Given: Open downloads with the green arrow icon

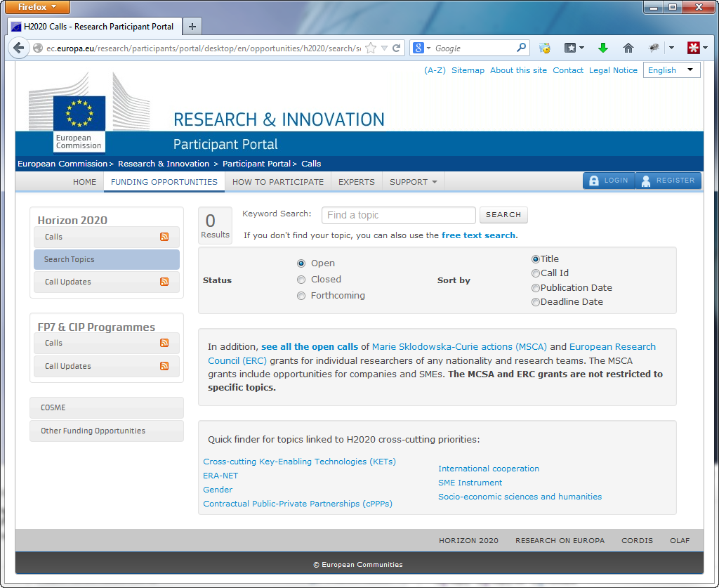Looking at the screenshot, I should coord(603,48).
